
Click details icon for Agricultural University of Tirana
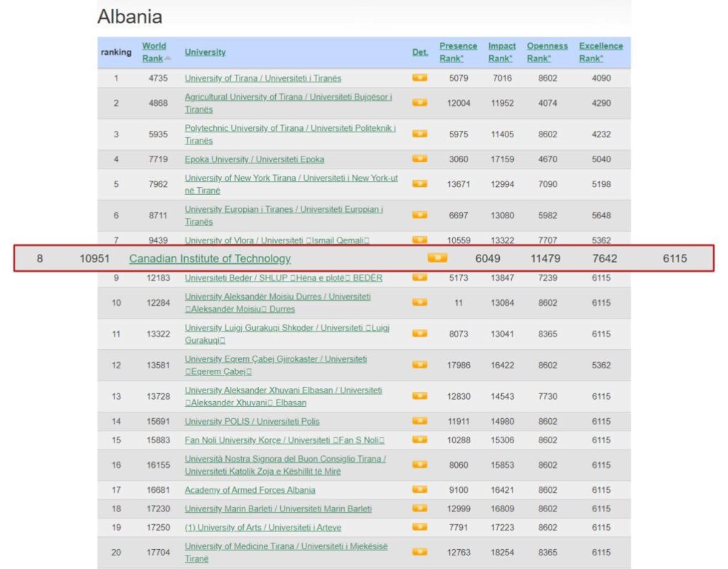[419, 102]
